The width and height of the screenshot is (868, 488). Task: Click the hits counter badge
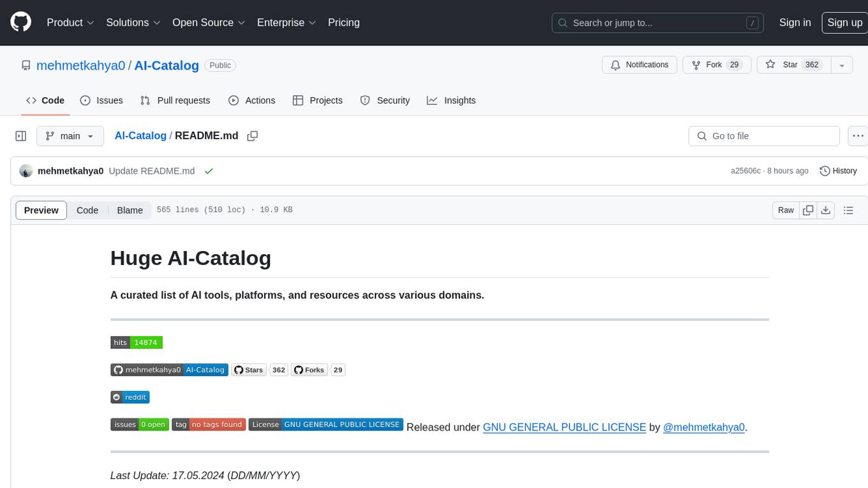pos(137,342)
